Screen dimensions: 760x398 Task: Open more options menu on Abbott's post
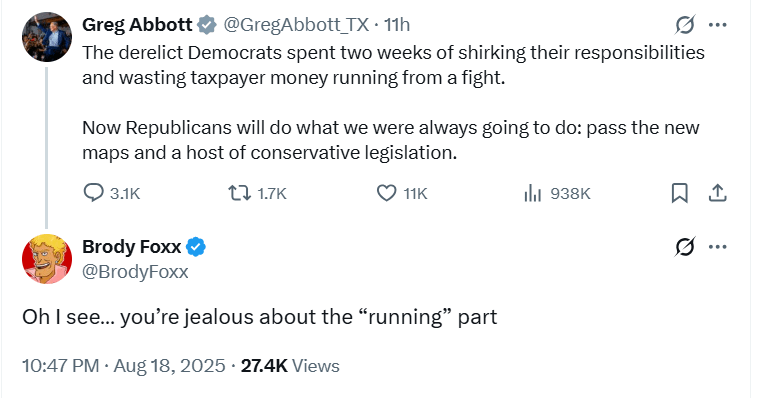click(717, 25)
